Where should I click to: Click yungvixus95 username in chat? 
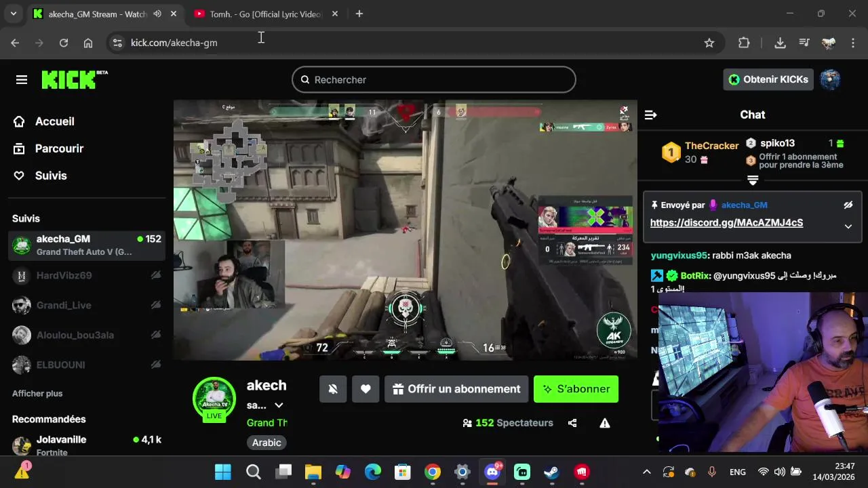[679, 256]
